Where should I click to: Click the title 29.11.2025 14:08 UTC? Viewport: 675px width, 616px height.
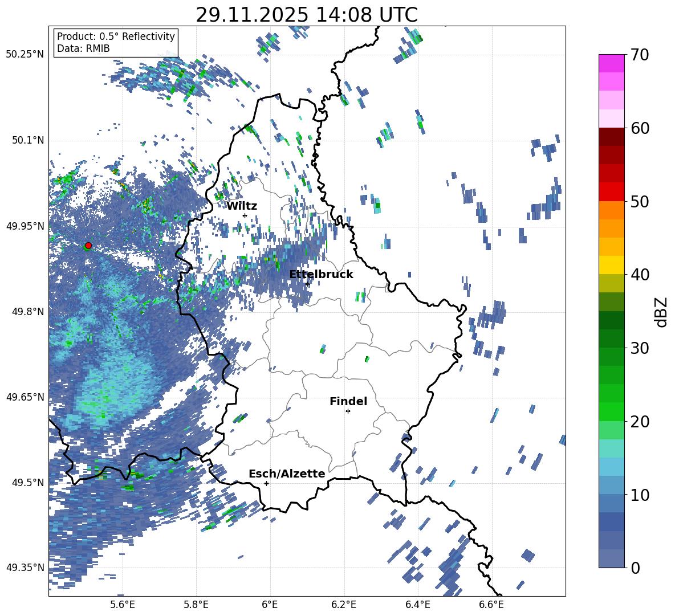307,15
